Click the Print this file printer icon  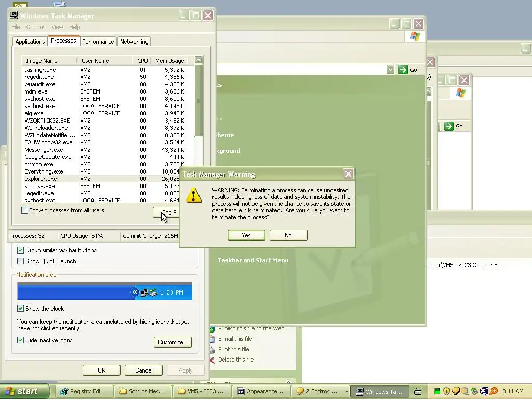coord(212,349)
